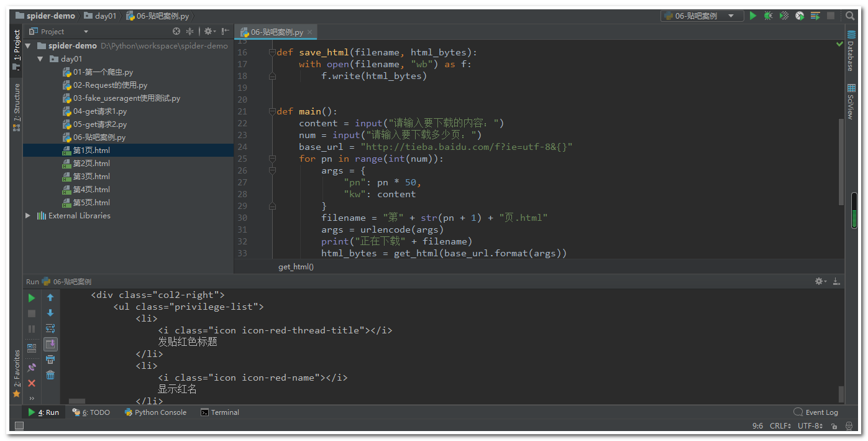Stop the process in the Run panel

pyautogui.click(x=32, y=313)
